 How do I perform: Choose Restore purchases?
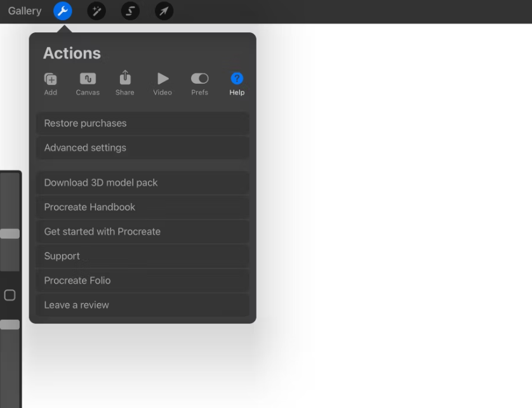142,123
